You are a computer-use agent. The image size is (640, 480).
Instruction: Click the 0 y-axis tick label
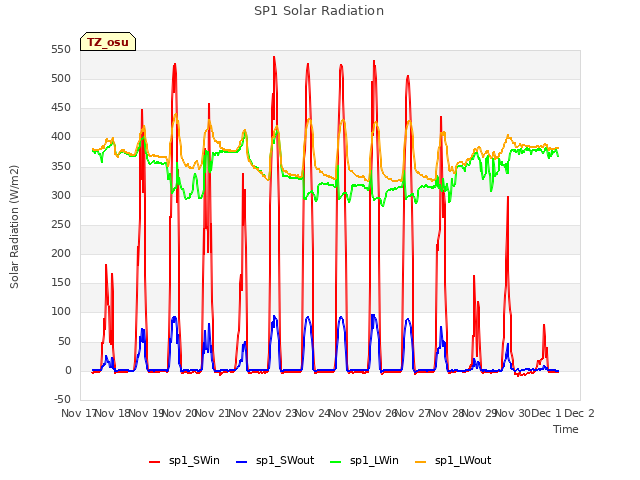pos(68,370)
